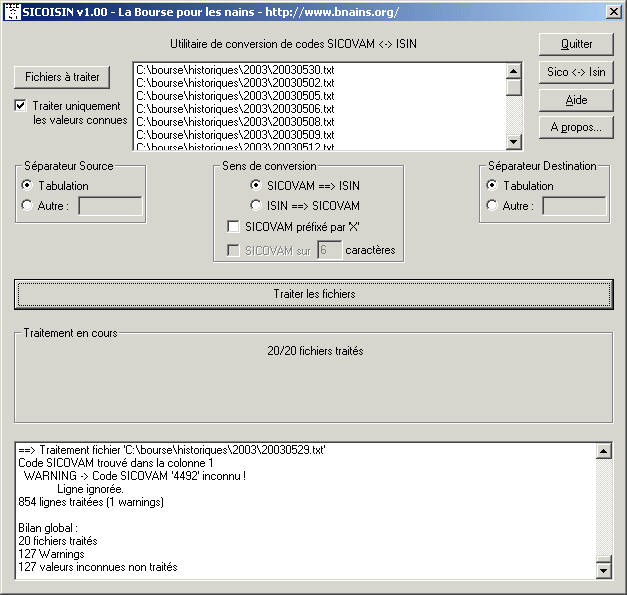Select SICOVAM ==> ISIN conversion direction
The height and width of the screenshot is (595, 627).
click(256, 185)
